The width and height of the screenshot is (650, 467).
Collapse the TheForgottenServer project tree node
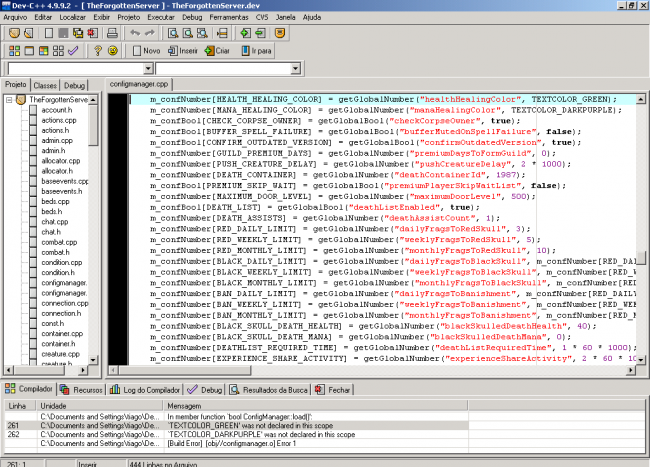click(9, 100)
